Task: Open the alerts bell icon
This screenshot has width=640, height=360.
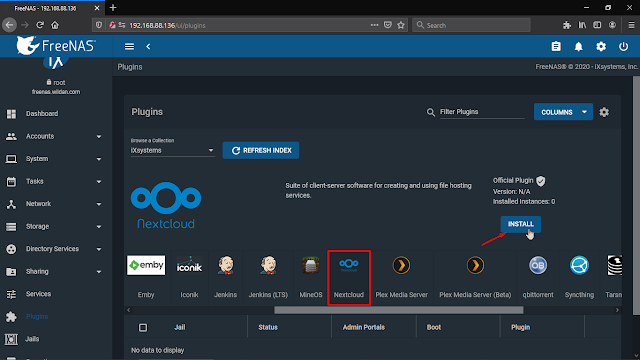Action: [x=578, y=47]
